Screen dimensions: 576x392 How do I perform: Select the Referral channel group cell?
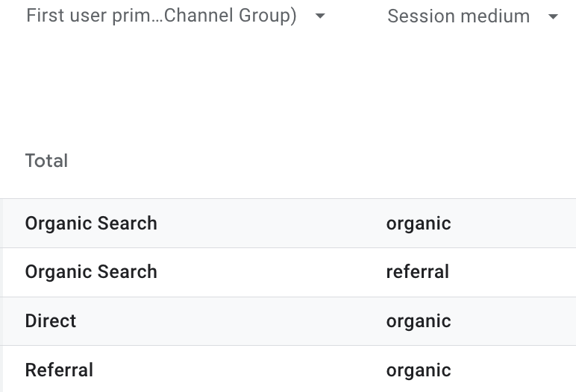tap(59, 370)
